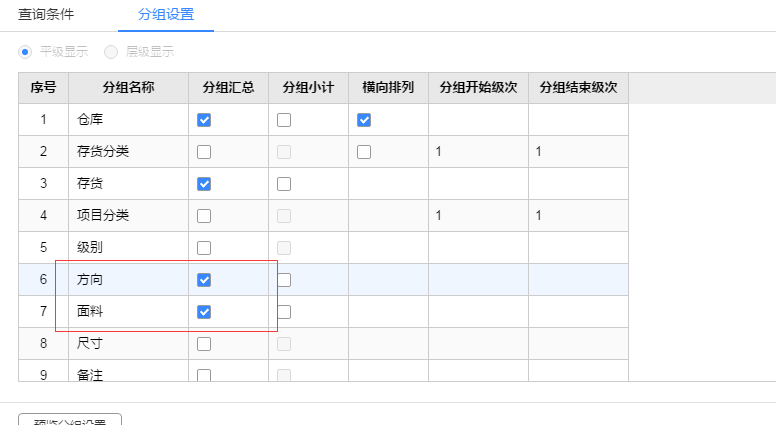The height and width of the screenshot is (425, 776).
Task: Turn off 分组汇总 for the 面料 row
Action: (x=204, y=312)
